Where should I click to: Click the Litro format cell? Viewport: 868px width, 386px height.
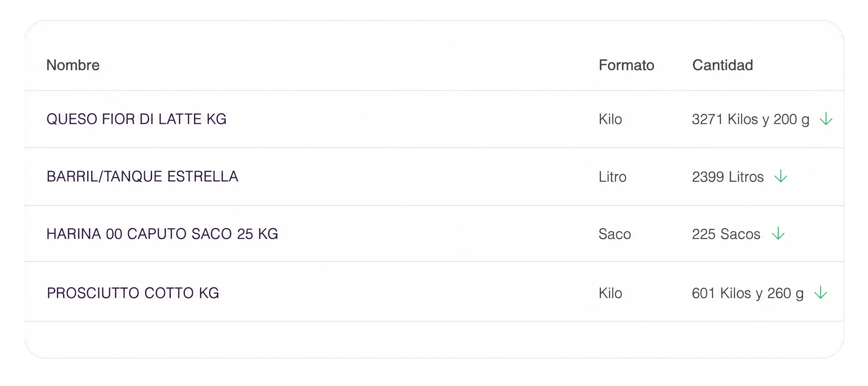(612, 177)
